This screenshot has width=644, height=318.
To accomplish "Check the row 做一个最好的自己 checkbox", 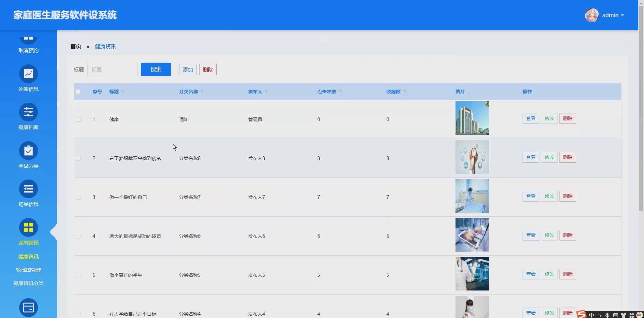I will click(78, 197).
